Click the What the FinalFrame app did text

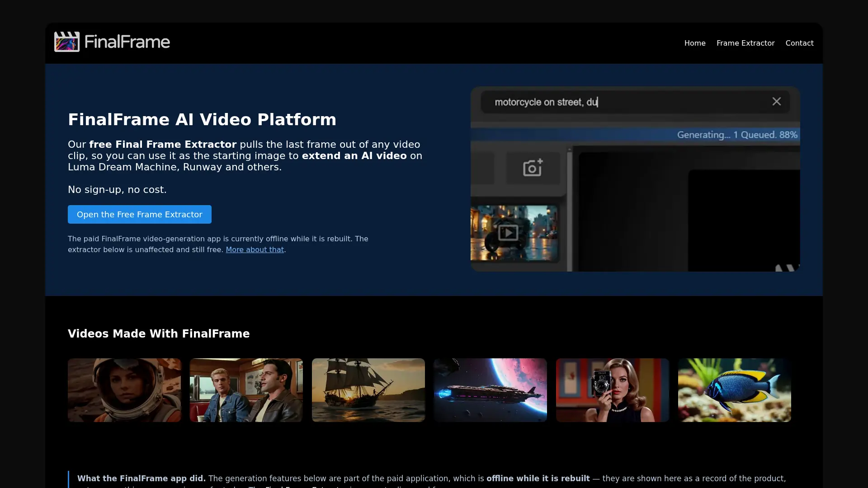[142, 479]
